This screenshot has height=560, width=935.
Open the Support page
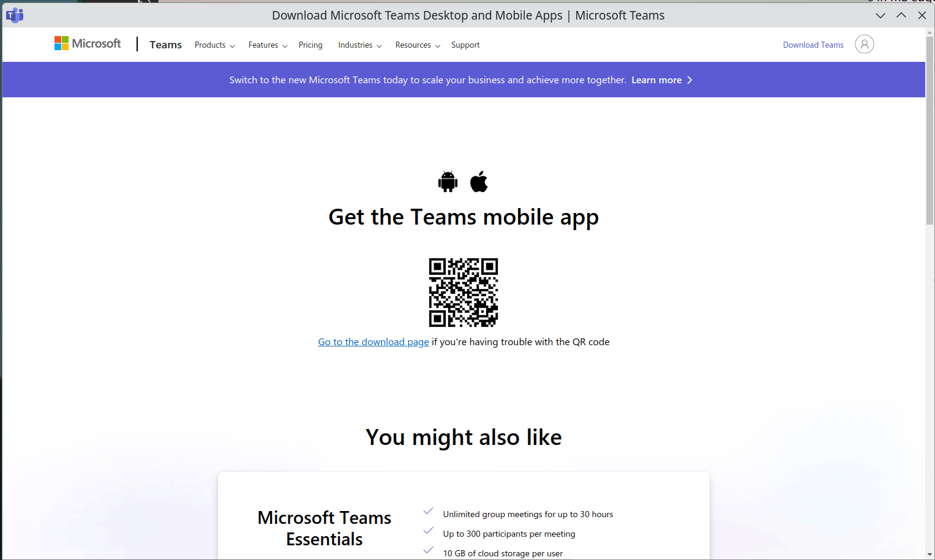click(x=465, y=45)
